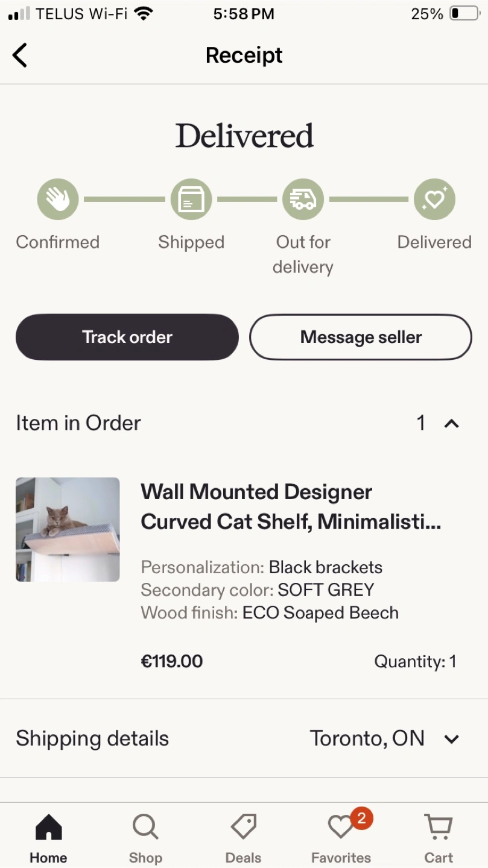Open the Cart icon
The width and height of the screenshot is (488, 868).
click(x=439, y=827)
